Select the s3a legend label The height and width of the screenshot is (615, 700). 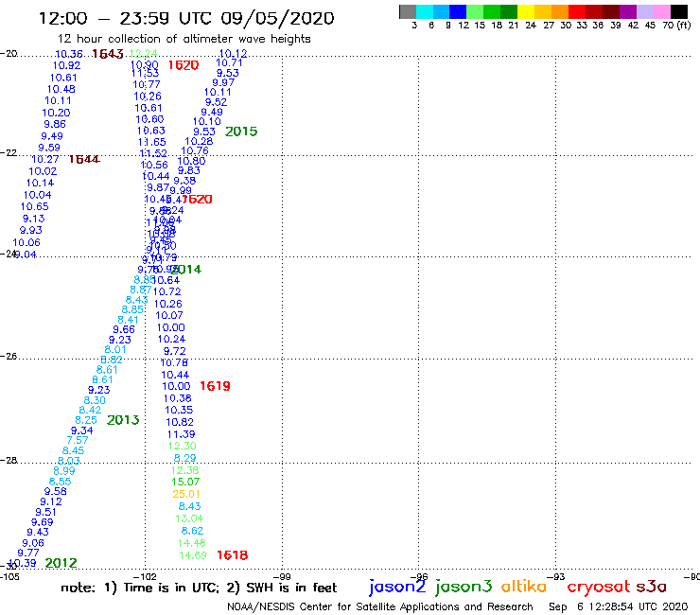pyautogui.click(x=651, y=587)
